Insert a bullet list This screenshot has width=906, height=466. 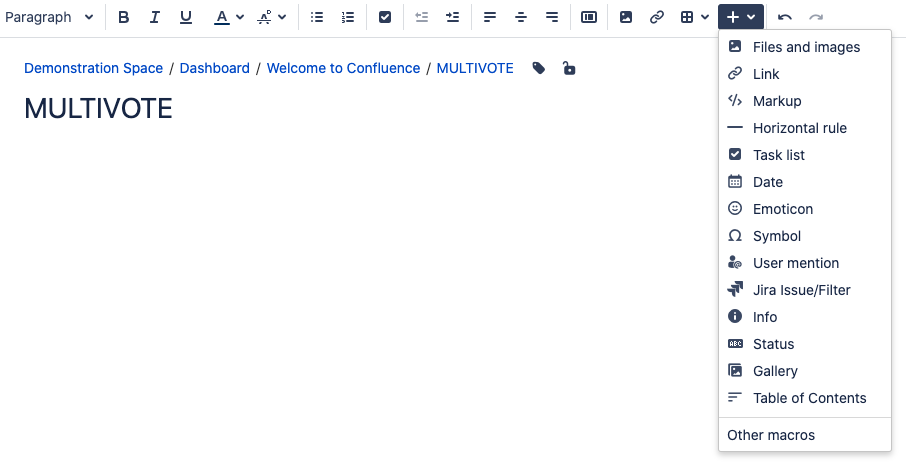click(317, 17)
